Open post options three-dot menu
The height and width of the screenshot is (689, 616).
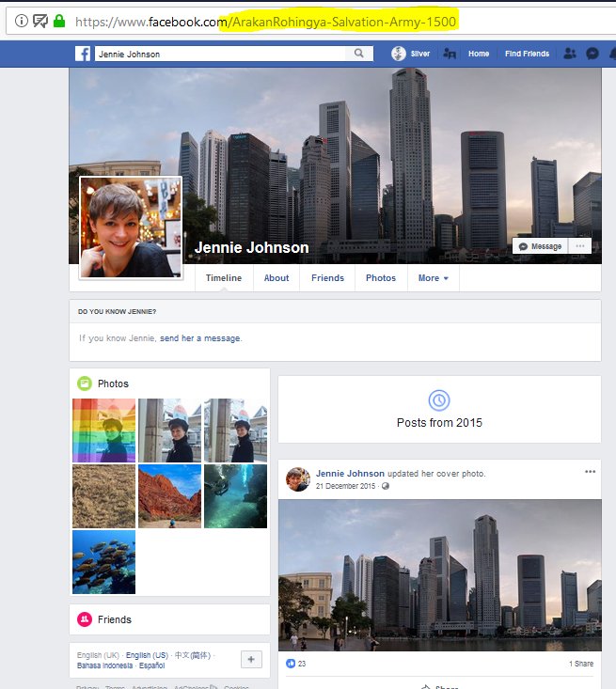pos(590,472)
